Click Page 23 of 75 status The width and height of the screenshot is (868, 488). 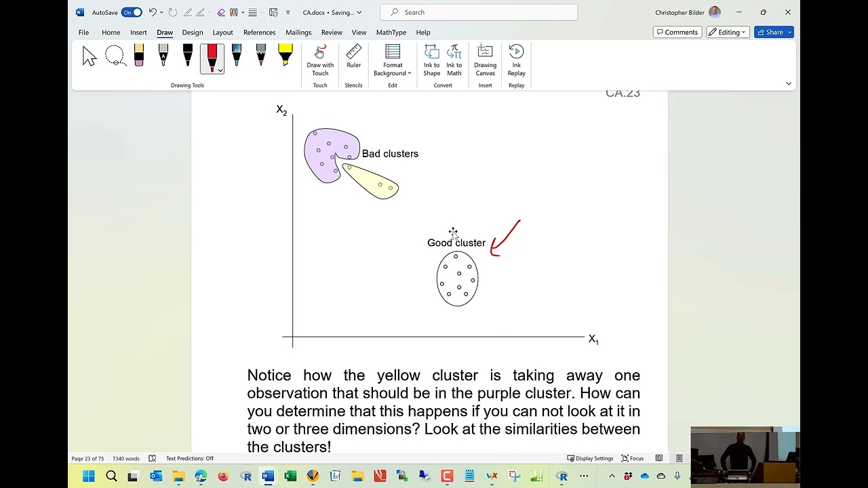[x=87, y=458]
